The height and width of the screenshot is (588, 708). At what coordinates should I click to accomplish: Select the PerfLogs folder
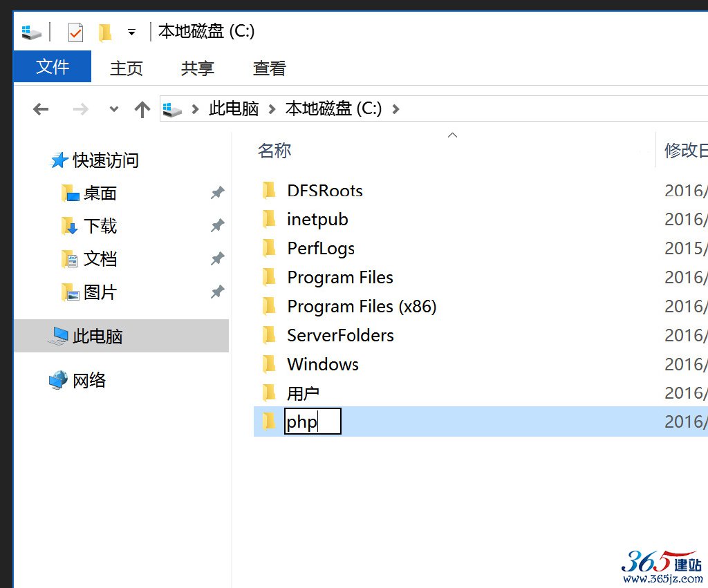(321, 248)
